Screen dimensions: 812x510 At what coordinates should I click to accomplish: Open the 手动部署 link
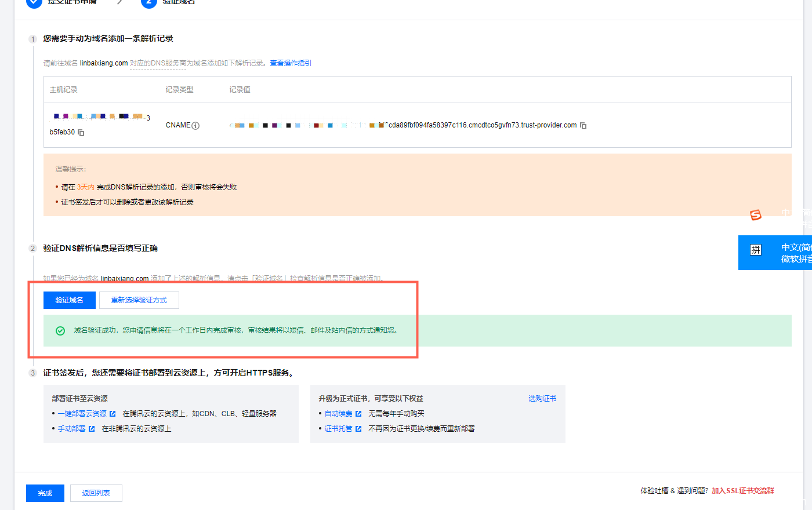point(72,429)
